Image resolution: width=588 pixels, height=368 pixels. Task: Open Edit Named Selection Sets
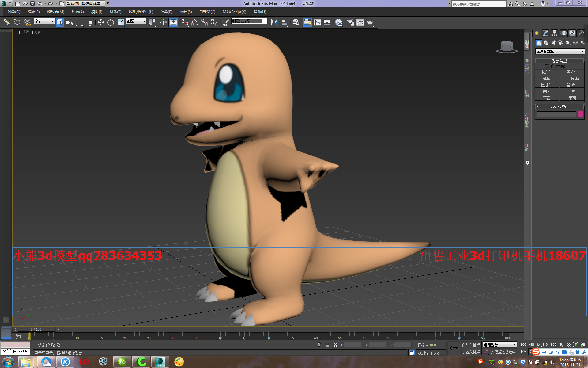[225, 22]
